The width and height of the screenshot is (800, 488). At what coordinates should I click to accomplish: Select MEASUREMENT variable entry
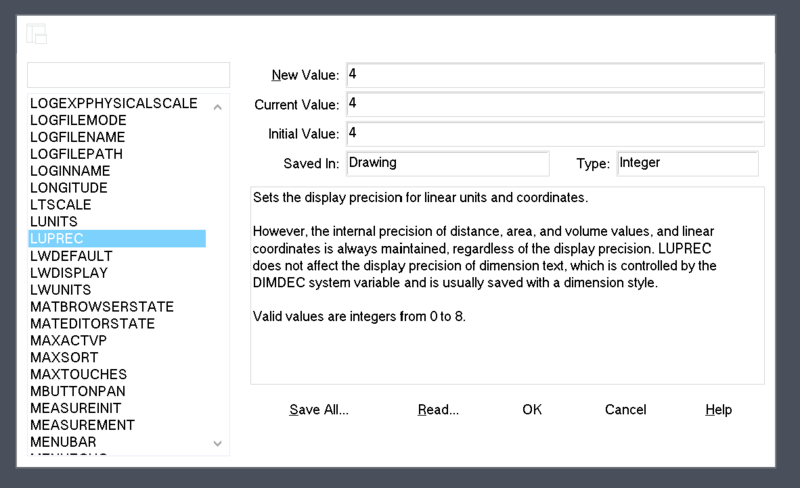coord(82,424)
